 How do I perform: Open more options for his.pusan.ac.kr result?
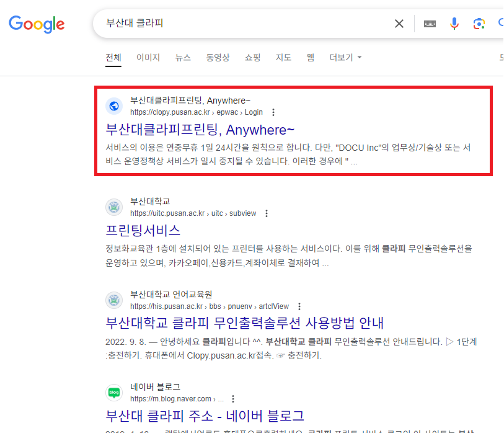pos(299,306)
